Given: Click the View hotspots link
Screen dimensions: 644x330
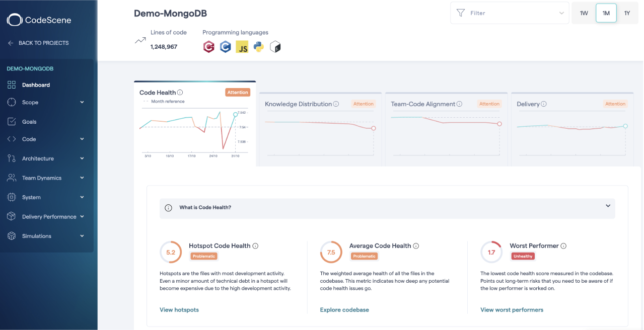Looking at the screenshot, I should click(179, 310).
